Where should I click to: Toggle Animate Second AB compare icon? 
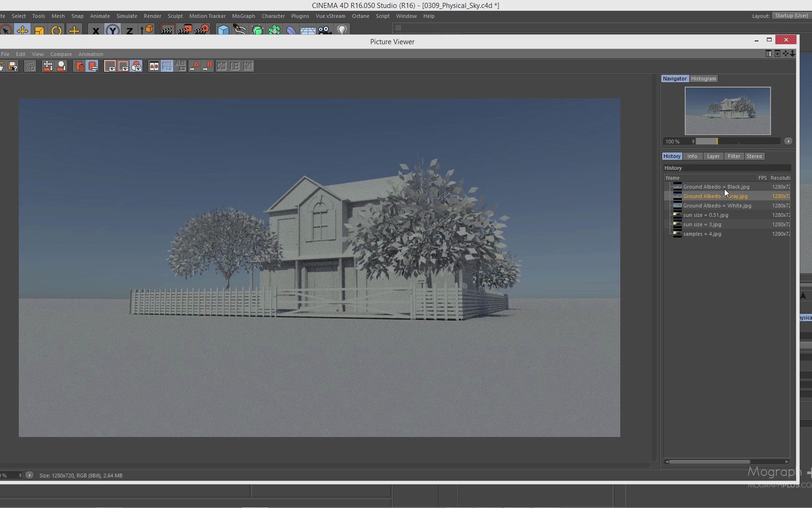pyautogui.click(x=167, y=66)
